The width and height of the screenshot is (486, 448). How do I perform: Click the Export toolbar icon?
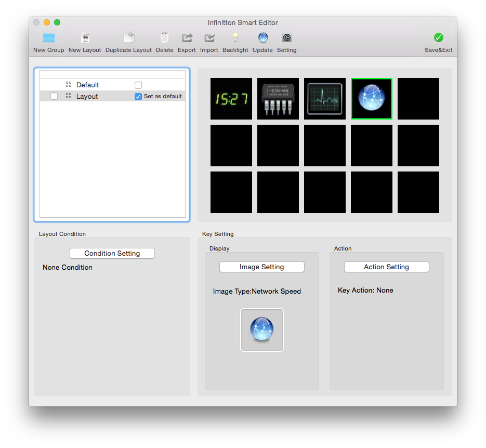(x=187, y=38)
